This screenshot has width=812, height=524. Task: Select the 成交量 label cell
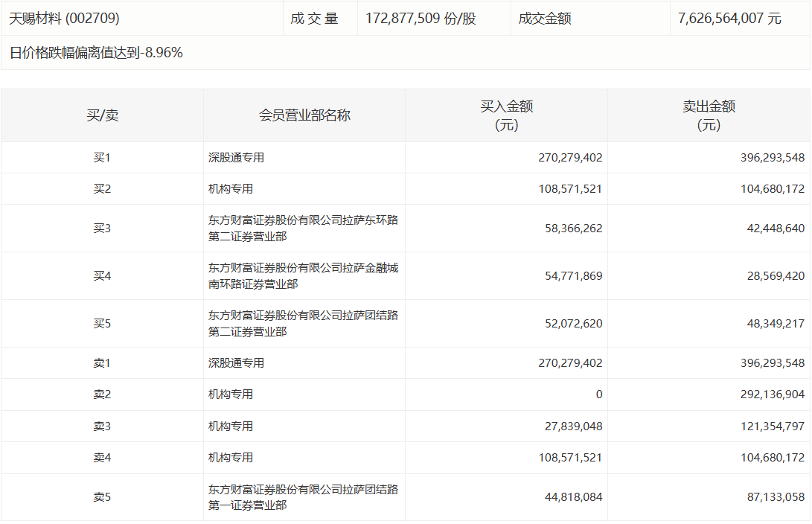[x=314, y=19]
